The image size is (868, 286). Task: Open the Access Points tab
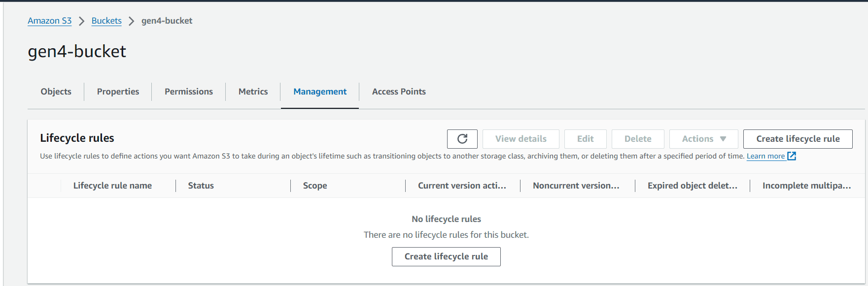(x=399, y=92)
